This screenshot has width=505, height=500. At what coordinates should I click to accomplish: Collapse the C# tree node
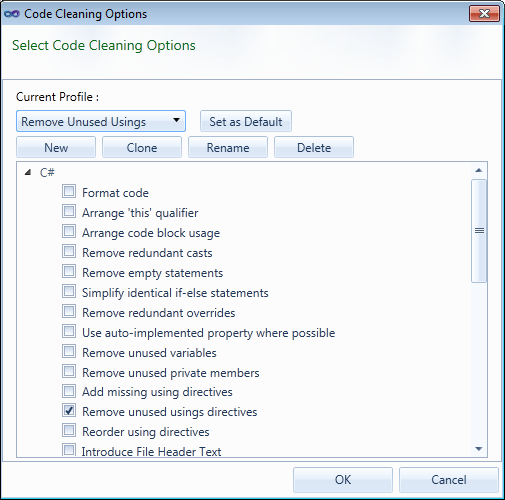pyautogui.click(x=28, y=172)
